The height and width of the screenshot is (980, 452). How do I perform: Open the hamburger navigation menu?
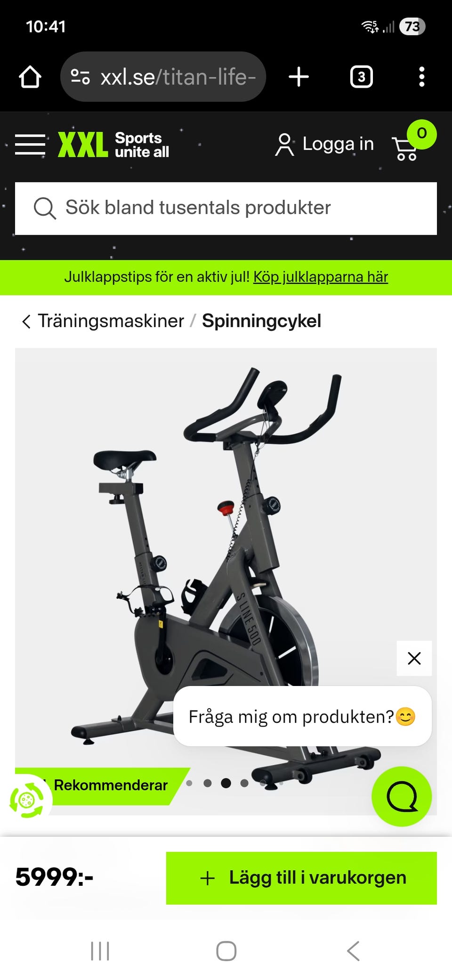pos(30,144)
